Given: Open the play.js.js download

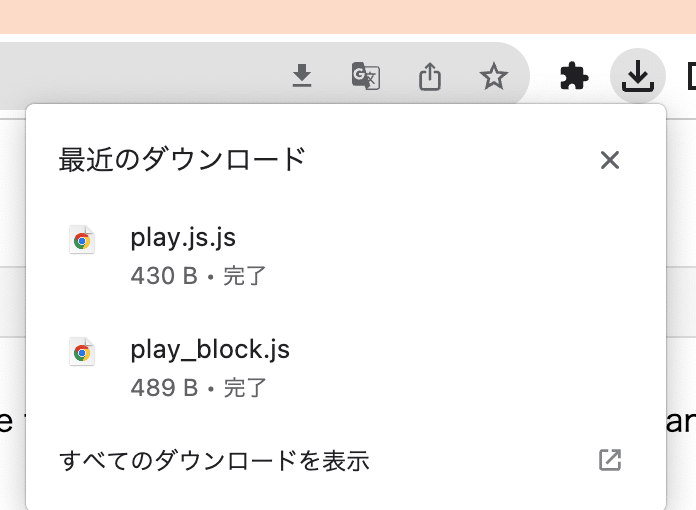Looking at the screenshot, I should click(x=183, y=238).
